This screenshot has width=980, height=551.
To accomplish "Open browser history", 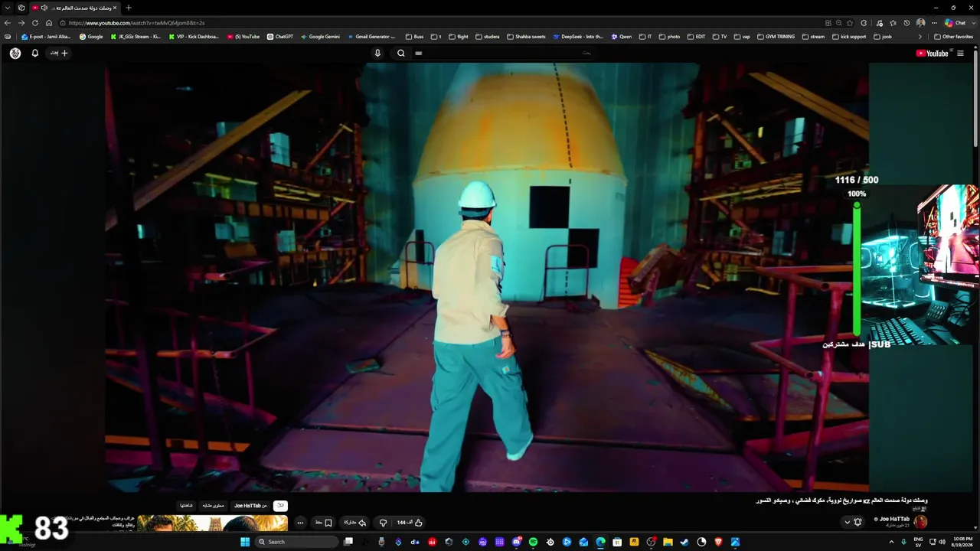I will pos(906,23).
